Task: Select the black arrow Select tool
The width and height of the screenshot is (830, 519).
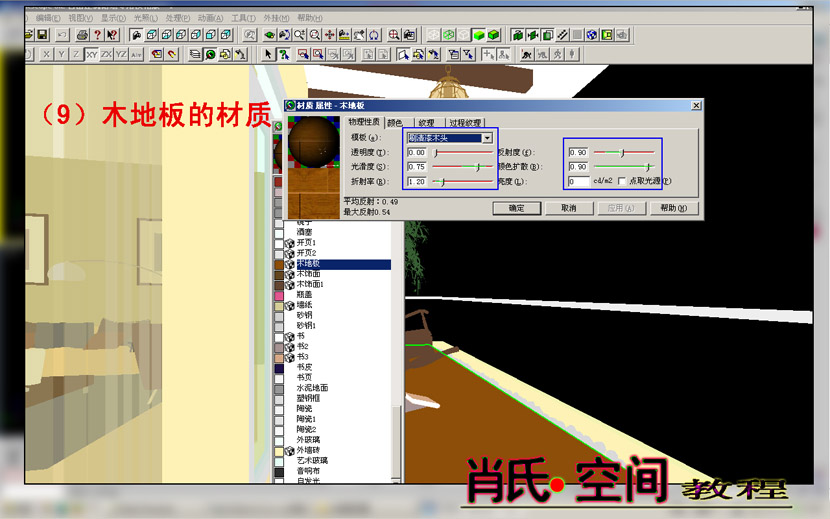Action: click(x=268, y=54)
